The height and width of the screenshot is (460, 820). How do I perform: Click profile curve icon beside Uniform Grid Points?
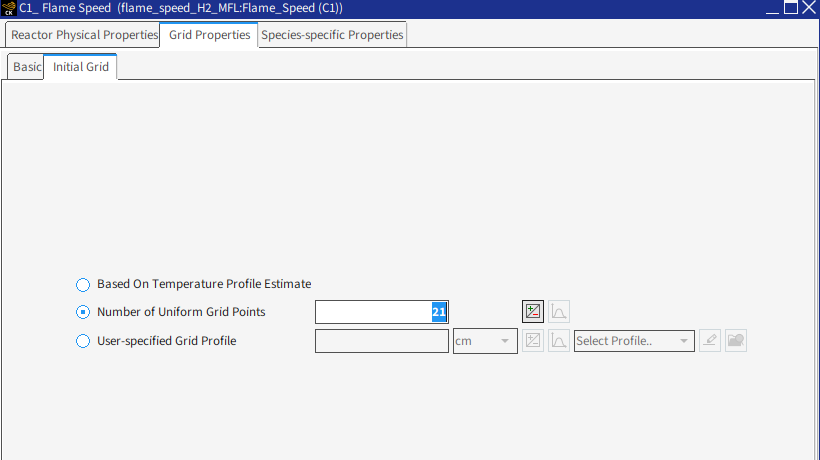559,312
